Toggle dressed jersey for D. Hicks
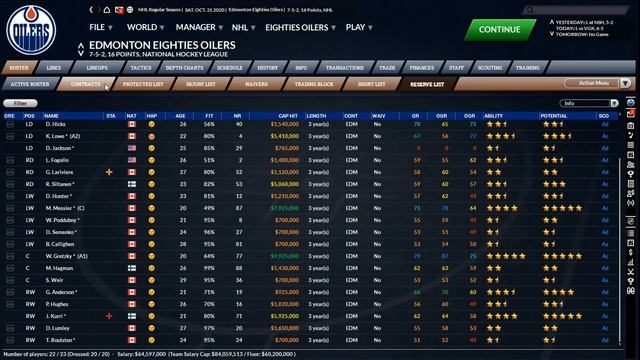 10,124
